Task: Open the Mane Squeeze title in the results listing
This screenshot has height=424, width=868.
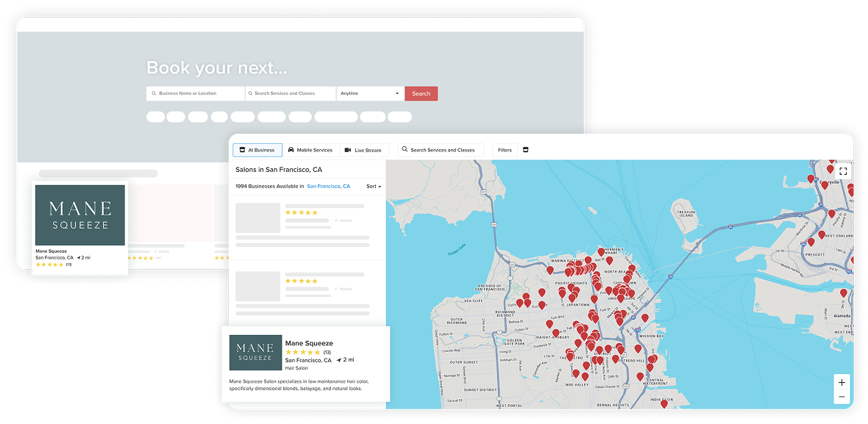Action: coord(309,343)
